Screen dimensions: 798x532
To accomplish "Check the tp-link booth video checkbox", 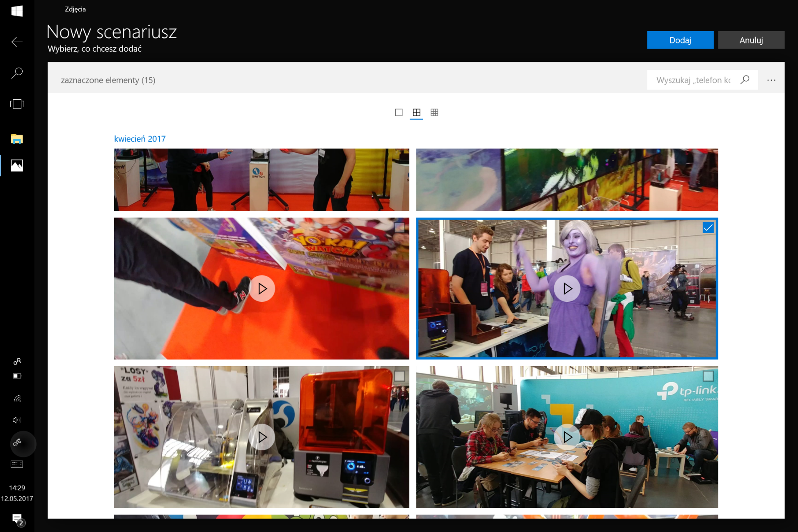I will 708,376.
